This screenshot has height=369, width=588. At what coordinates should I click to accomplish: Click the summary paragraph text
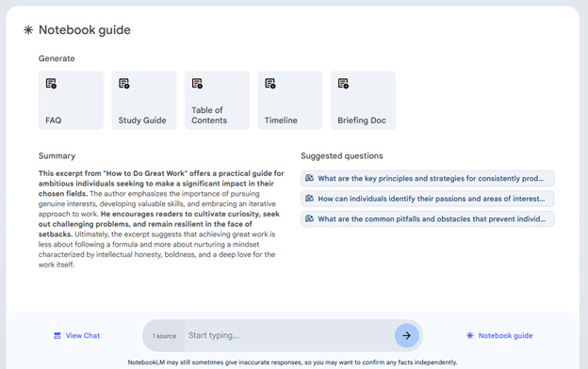click(161, 218)
